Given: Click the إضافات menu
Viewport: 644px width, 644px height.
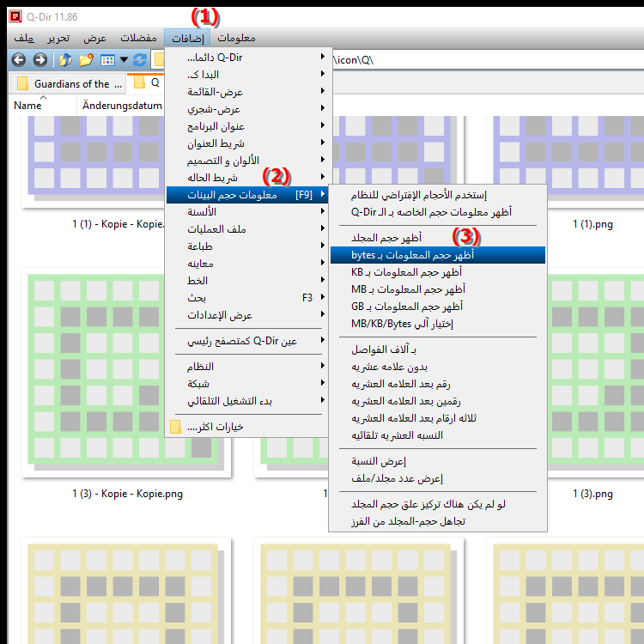Looking at the screenshot, I should 187,38.
